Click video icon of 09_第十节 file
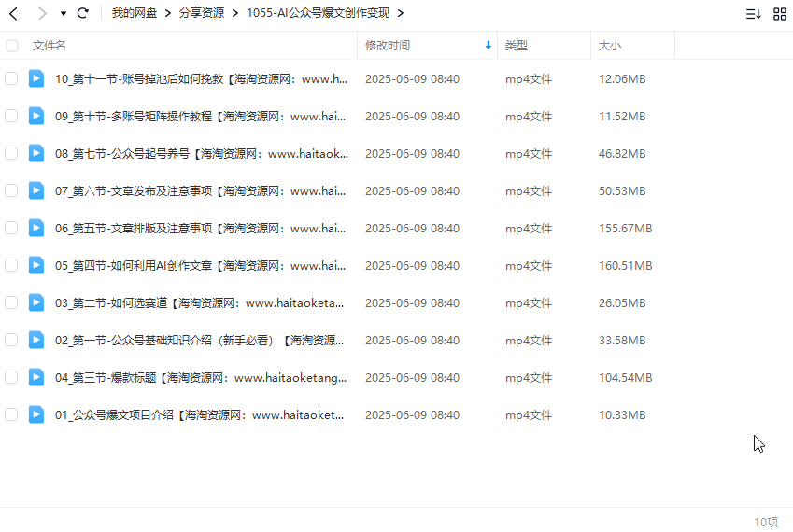The image size is (793, 532). click(36, 116)
